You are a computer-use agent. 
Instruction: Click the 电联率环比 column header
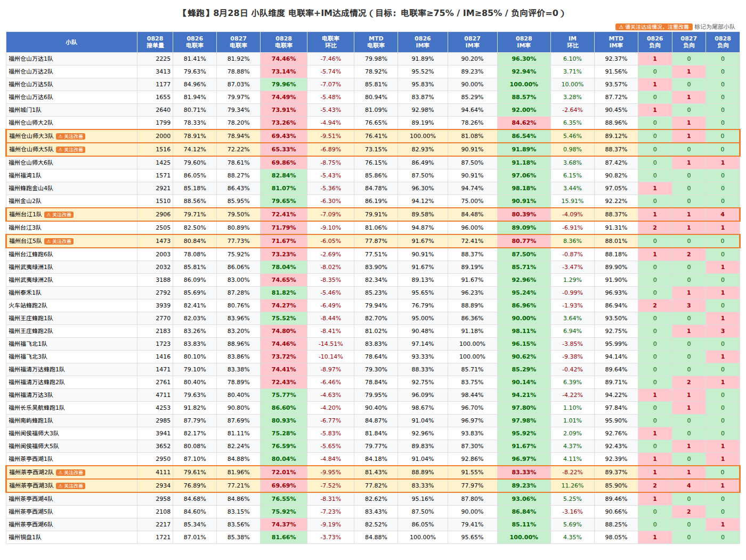(330, 42)
